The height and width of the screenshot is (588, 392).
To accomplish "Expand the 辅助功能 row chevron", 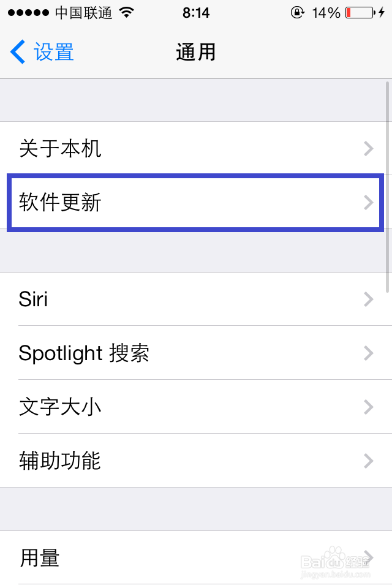I will (x=368, y=461).
